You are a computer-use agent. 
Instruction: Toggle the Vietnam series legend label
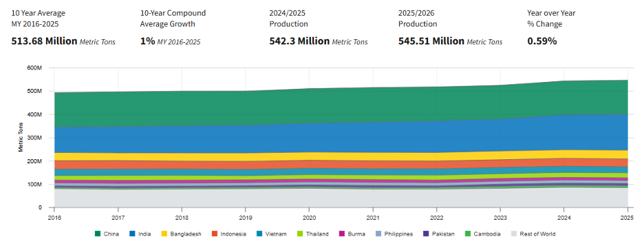click(x=276, y=234)
